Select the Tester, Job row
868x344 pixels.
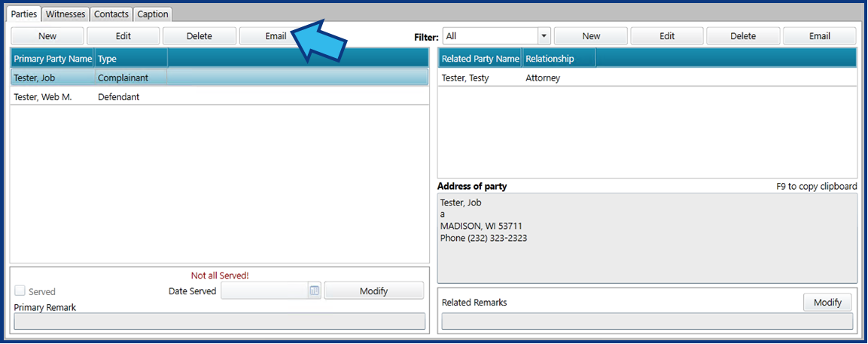219,78
